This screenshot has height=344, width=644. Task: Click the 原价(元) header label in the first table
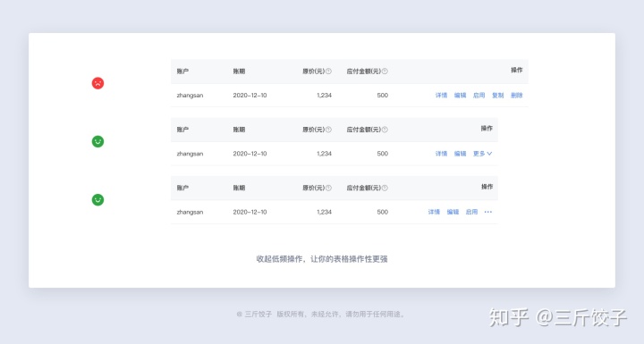click(314, 71)
